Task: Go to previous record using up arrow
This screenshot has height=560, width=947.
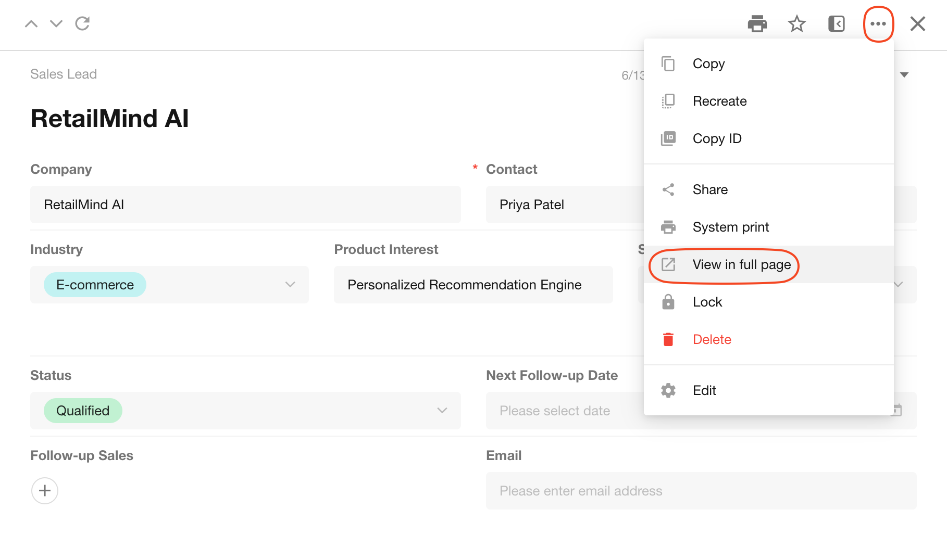Action: [x=31, y=24]
